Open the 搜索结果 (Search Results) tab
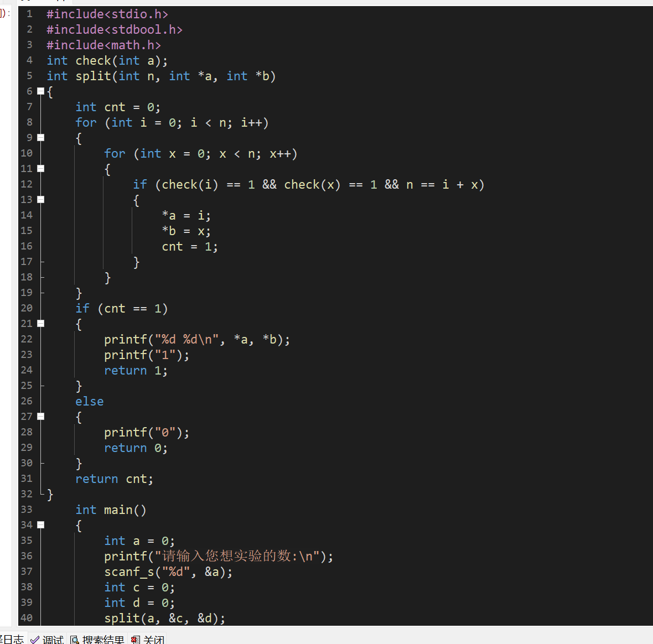 pos(97,639)
